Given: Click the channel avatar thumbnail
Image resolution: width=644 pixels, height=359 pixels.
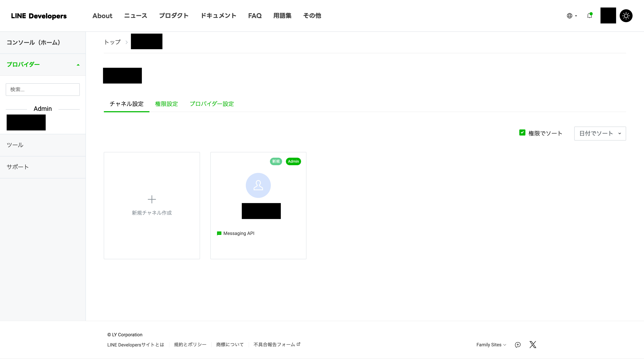Looking at the screenshot, I should (258, 185).
